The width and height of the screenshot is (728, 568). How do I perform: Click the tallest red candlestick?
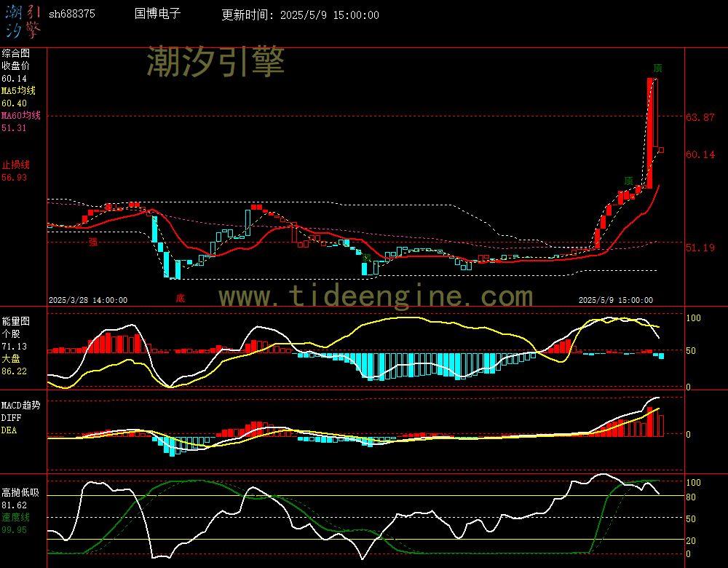[649, 133]
